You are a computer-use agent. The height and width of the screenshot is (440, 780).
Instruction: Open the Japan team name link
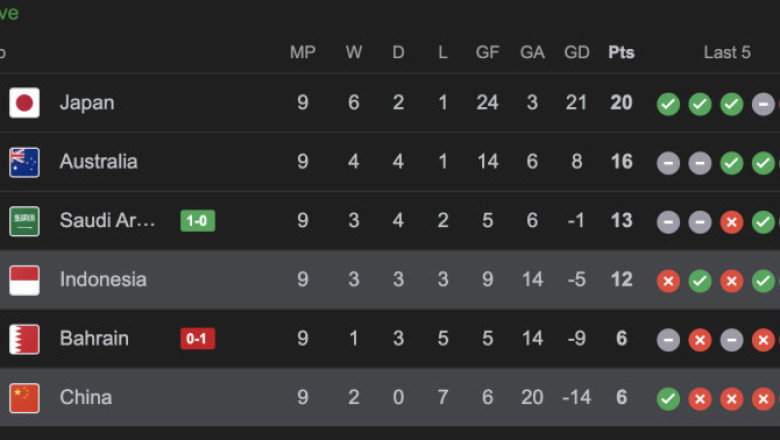pos(87,103)
